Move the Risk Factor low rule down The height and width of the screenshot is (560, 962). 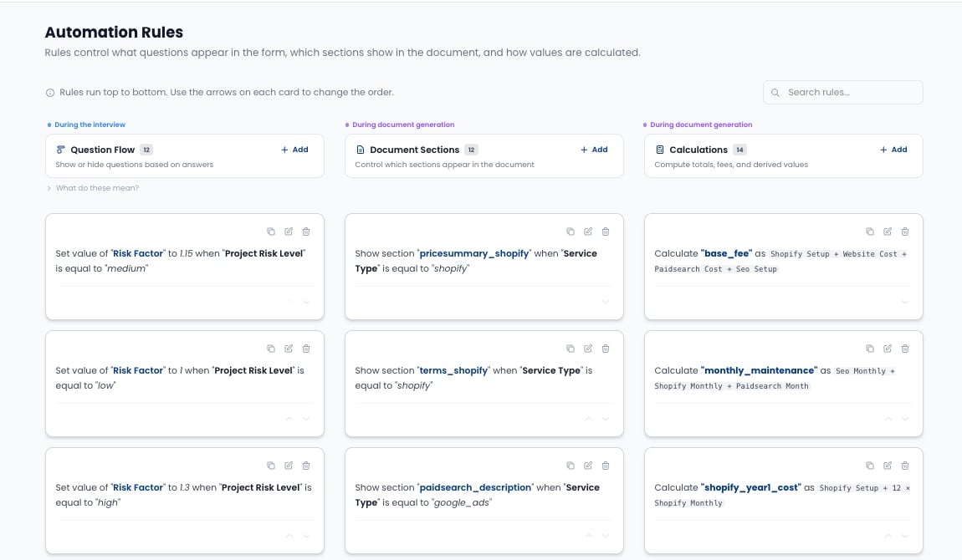(x=306, y=419)
